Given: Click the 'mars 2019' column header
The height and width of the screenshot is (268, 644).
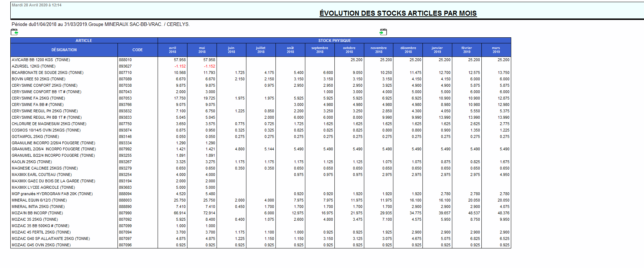Looking at the screenshot, I should [x=496, y=50].
